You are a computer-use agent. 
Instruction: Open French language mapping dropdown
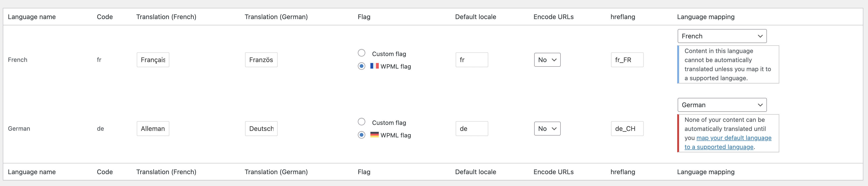click(722, 36)
